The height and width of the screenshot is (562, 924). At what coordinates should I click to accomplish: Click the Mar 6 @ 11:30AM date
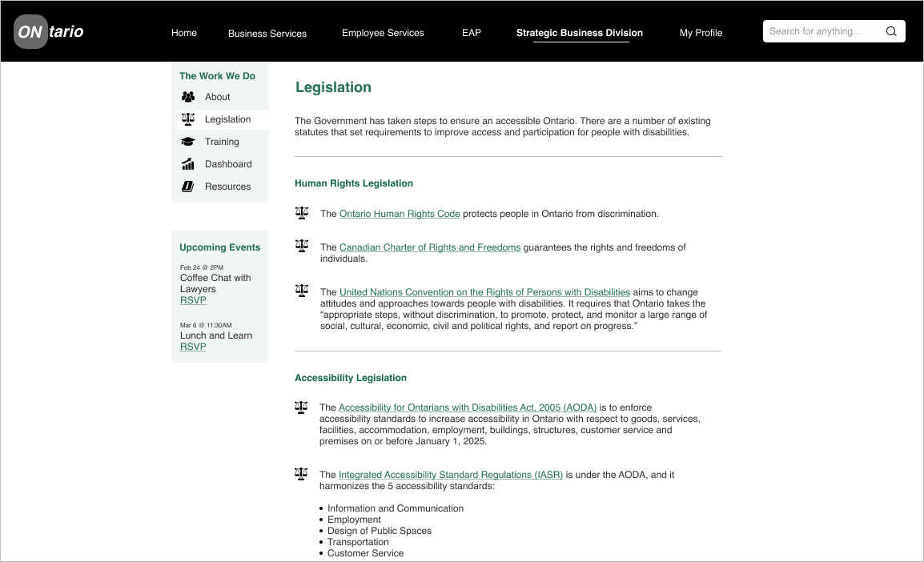[206, 325]
